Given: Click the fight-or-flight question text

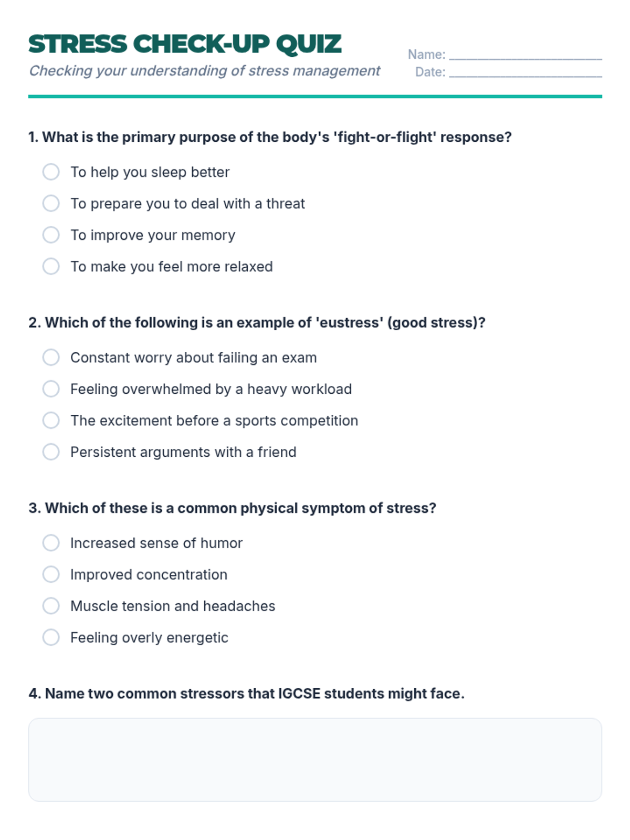Looking at the screenshot, I should coord(270,137).
